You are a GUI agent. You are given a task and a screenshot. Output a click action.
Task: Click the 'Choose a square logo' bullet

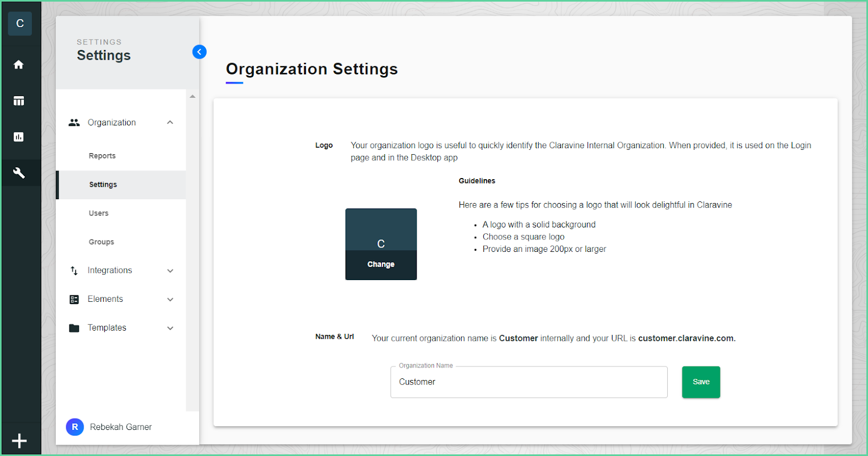tap(524, 237)
